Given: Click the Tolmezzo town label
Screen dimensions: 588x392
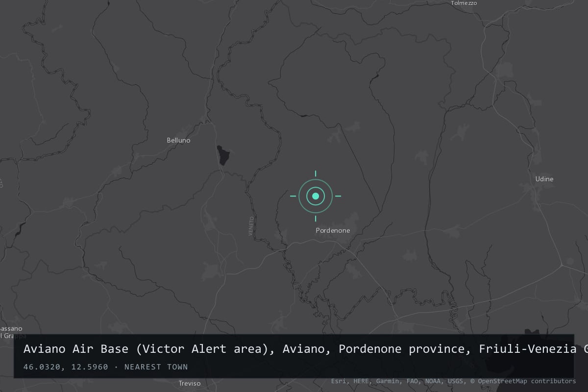Looking at the screenshot, I should click(x=464, y=3).
